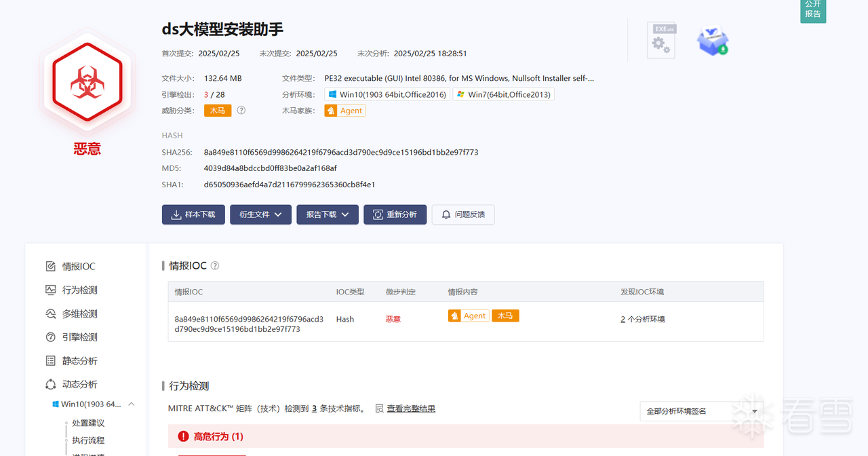Click the 静态分析 sidebar icon

pyautogui.click(x=50, y=361)
